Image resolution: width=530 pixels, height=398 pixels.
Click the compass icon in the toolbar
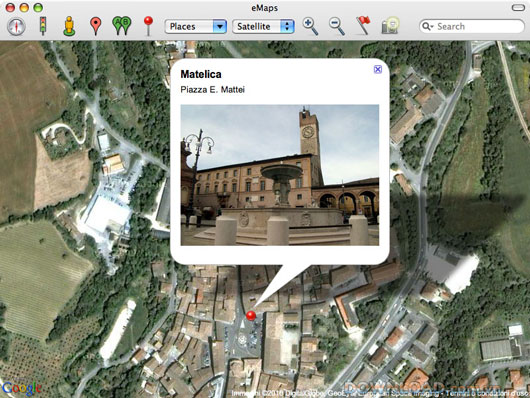pos(16,26)
